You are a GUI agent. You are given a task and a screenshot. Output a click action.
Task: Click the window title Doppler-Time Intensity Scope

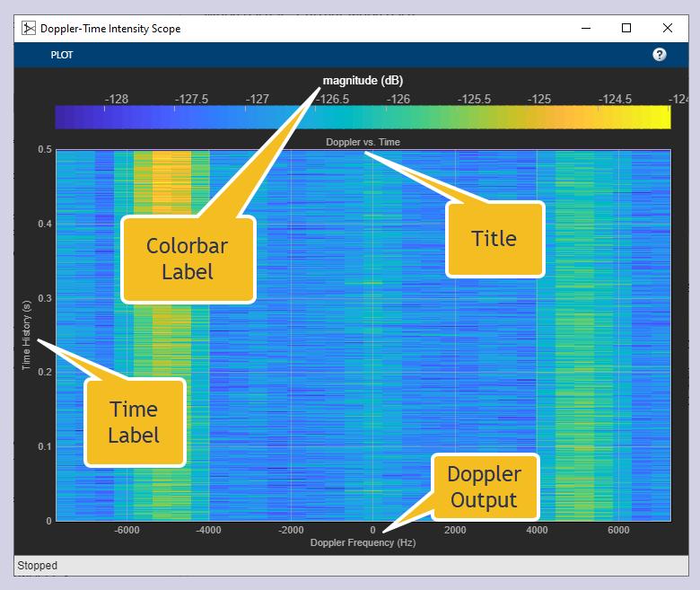click(x=110, y=29)
